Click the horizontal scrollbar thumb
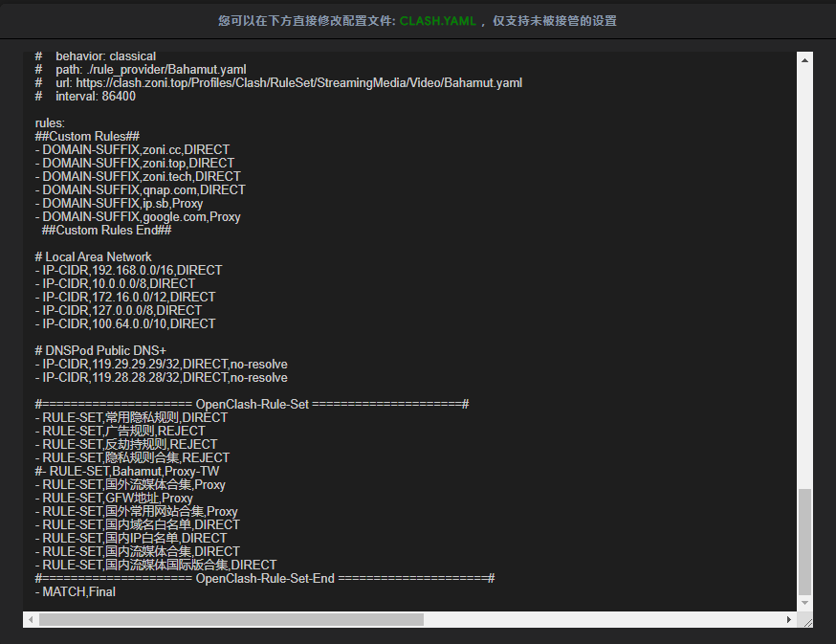The width and height of the screenshot is (836, 644). [231, 619]
